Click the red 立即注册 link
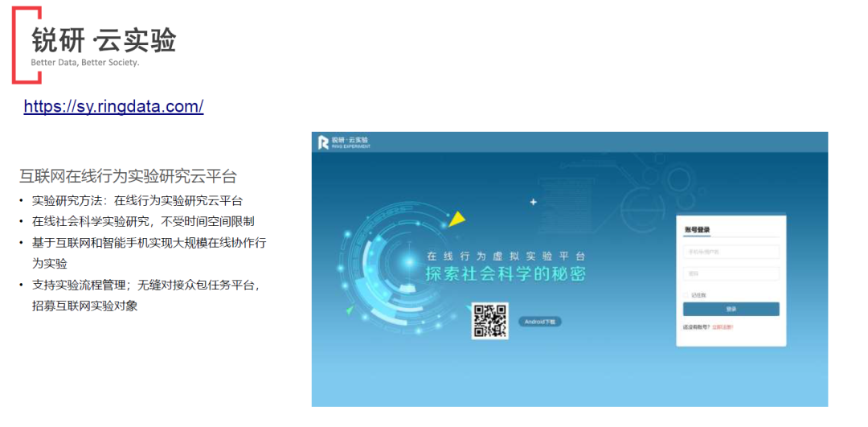This screenshot has width=868, height=427. pos(723,327)
